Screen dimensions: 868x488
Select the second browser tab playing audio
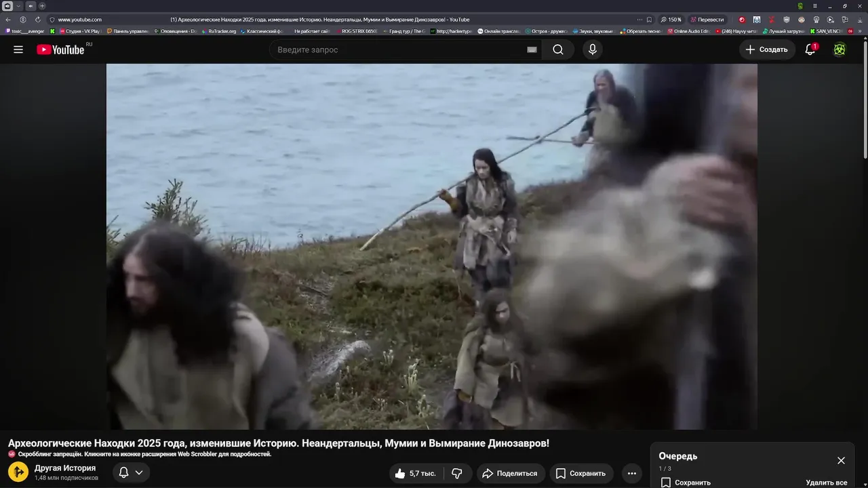point(31,6)
